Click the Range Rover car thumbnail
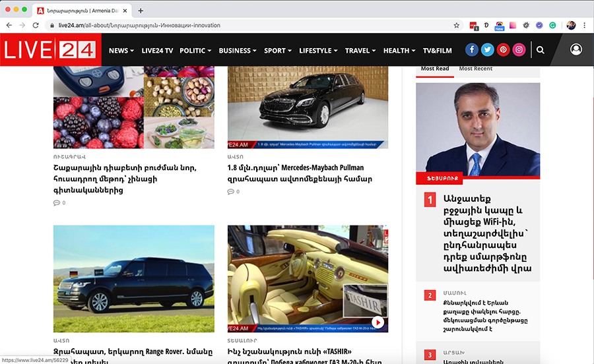Screen dimensions: 594x364 tap(134, 279)
